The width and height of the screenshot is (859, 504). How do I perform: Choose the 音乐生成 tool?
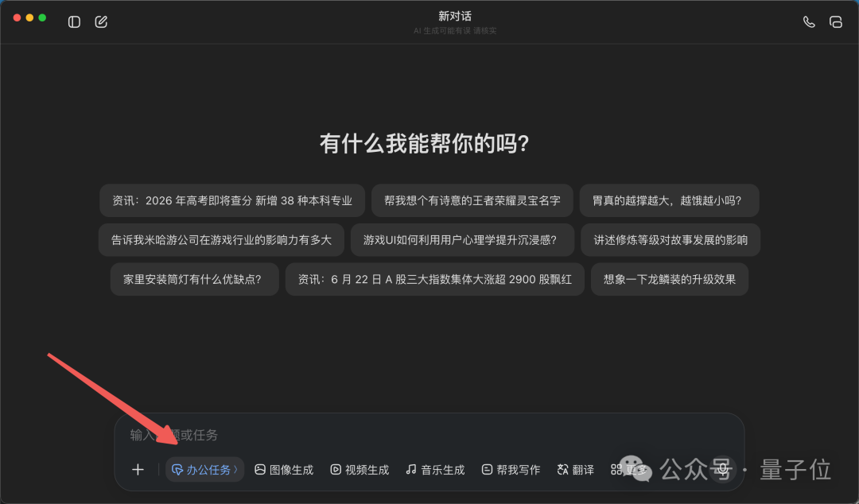tap(435, 470)
